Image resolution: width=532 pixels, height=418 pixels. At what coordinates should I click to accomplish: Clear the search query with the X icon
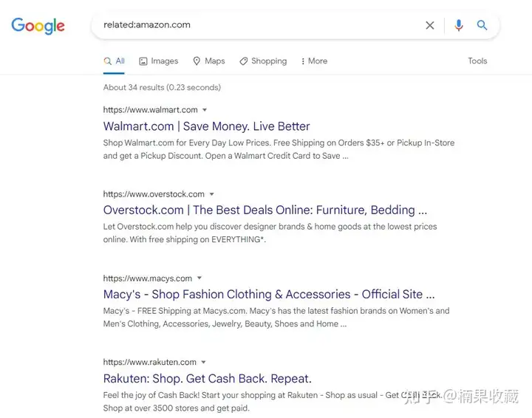pyautogui.click(x=430, y=25)
